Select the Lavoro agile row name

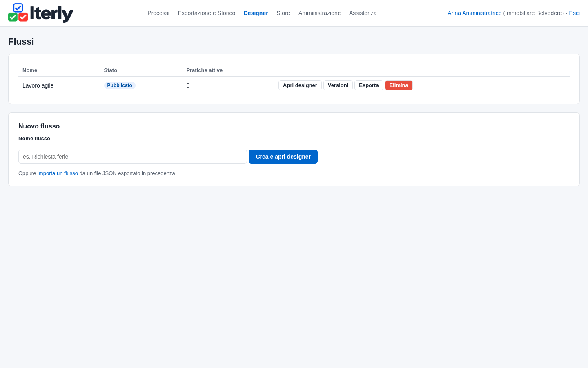coord(38,85)
